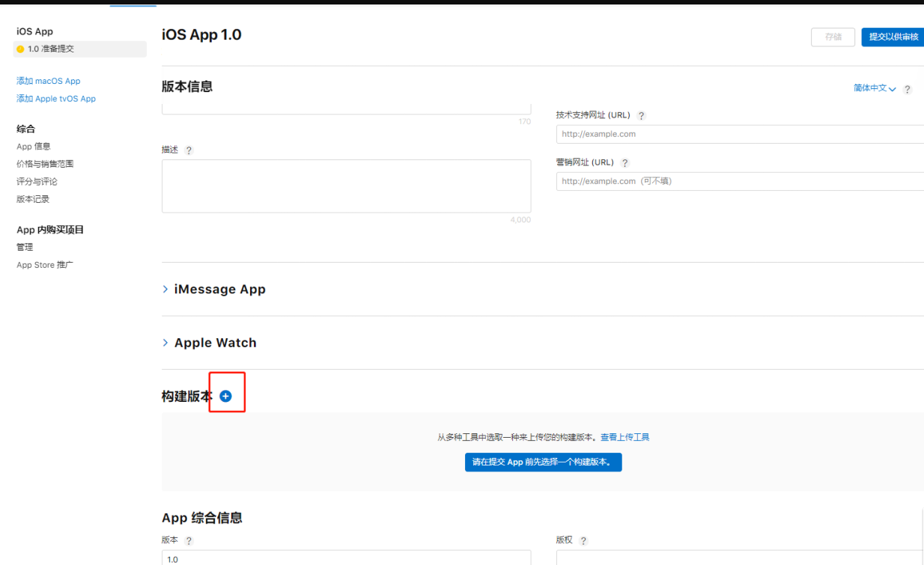The width and height of the screenshot is (924, 565).
Task: Click the 描述 text area
Action: tap(346, 186)
